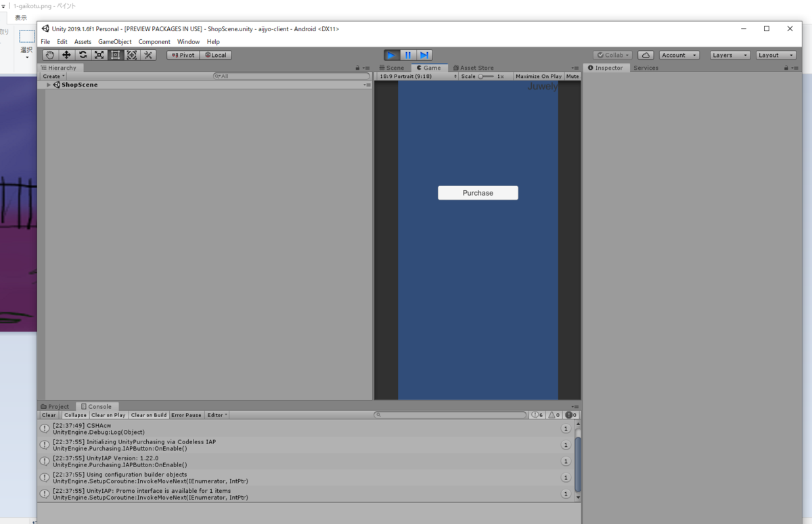
Task: Open the Collab dropdown
Action: tap(613, 55)
